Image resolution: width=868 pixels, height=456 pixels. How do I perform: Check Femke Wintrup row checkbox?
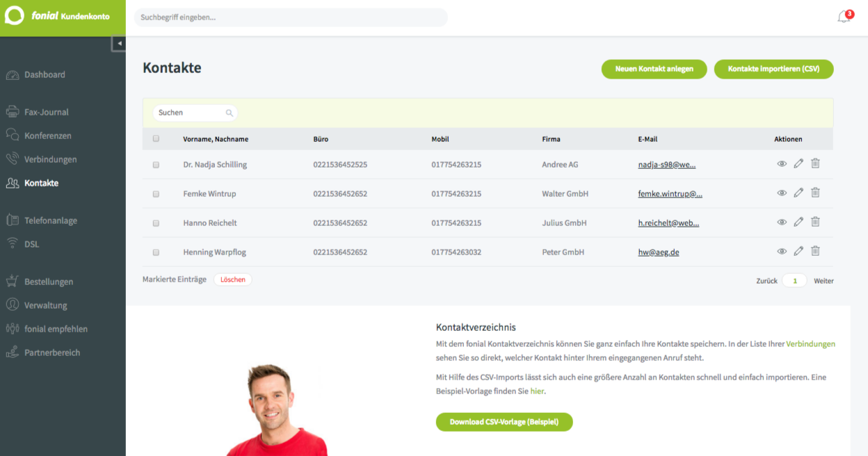tap(156, 194)
